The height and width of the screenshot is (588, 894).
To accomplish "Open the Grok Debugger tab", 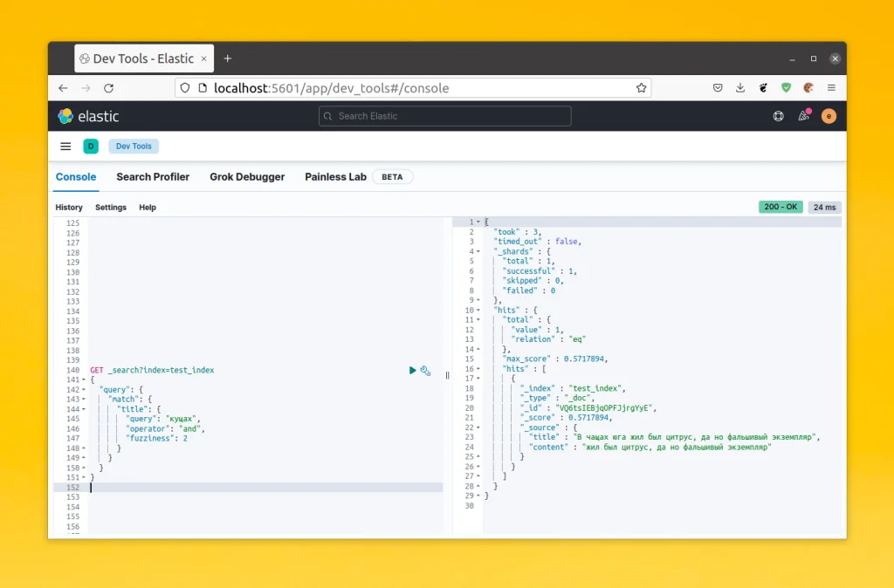I will [247, 177].
